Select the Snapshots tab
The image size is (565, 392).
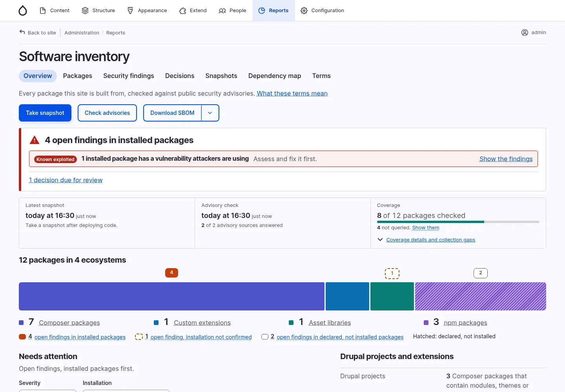coord(221,76)
